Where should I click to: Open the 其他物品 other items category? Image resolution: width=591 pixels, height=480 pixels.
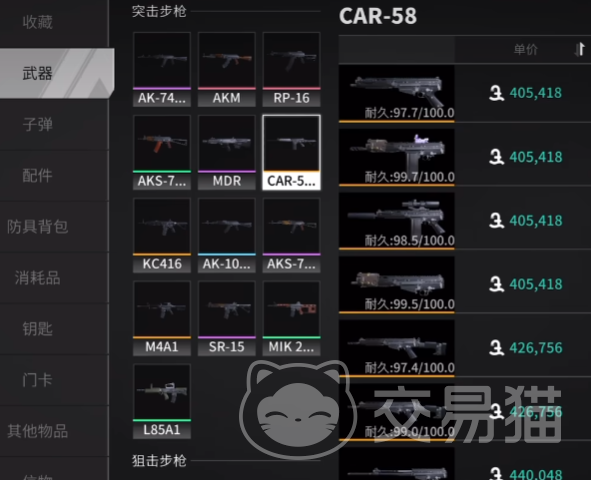tap(37, 431)
